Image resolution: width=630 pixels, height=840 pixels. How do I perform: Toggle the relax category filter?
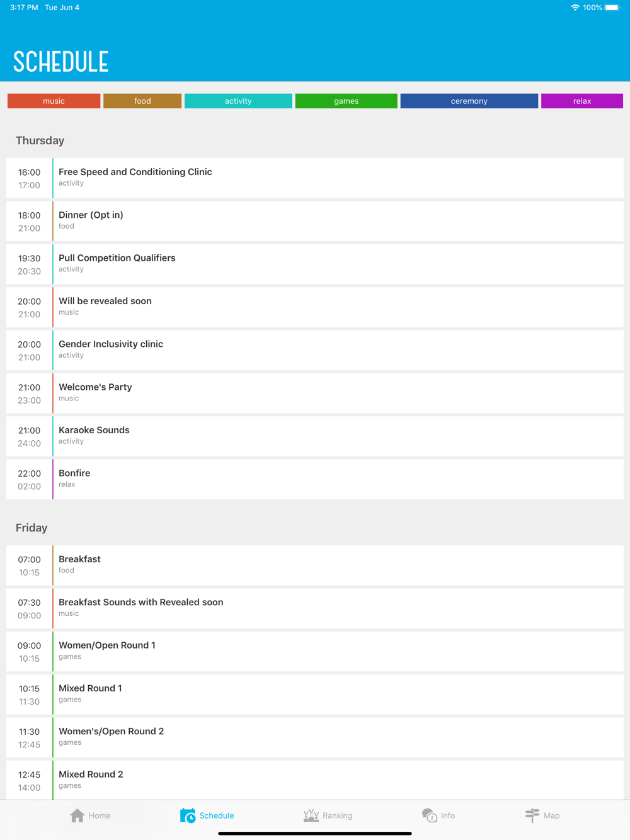tap(581, 101)
